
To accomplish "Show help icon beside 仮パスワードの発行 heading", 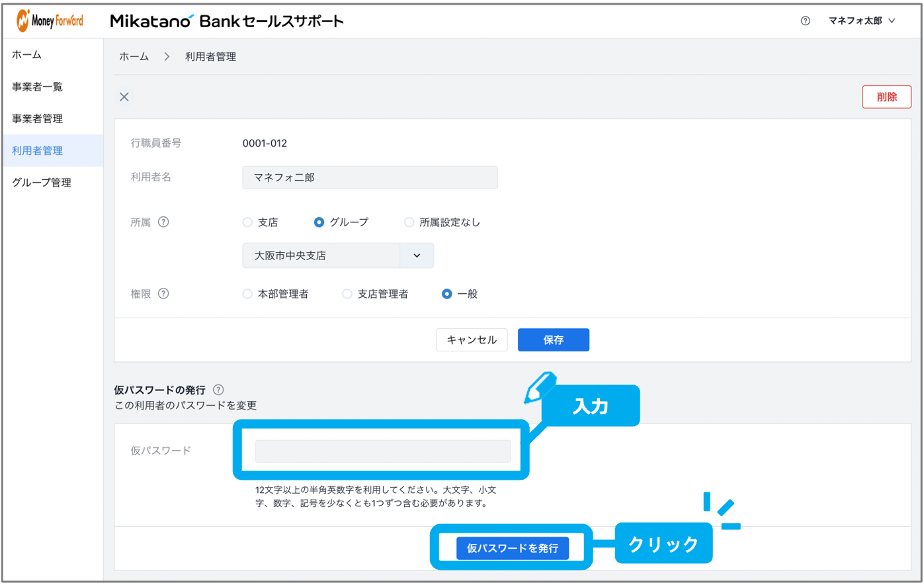I will coord(218,390).
